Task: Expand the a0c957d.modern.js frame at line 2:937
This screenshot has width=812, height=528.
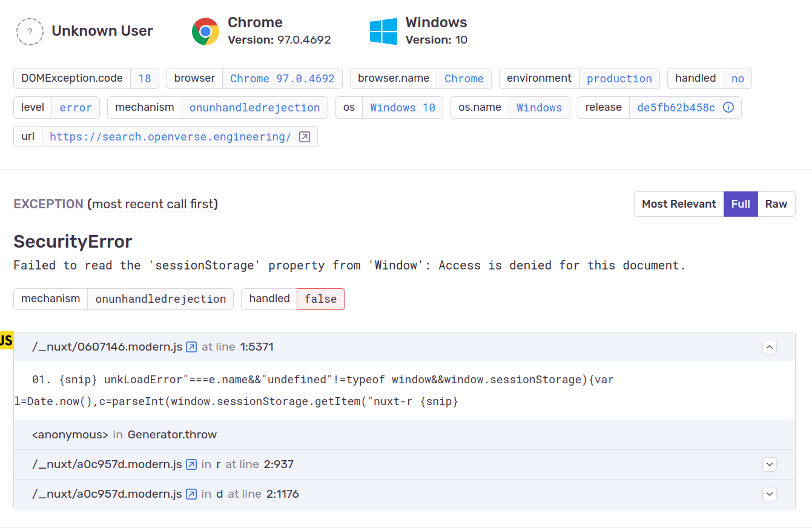Action: pyautogui.click(x=769, y=464)
